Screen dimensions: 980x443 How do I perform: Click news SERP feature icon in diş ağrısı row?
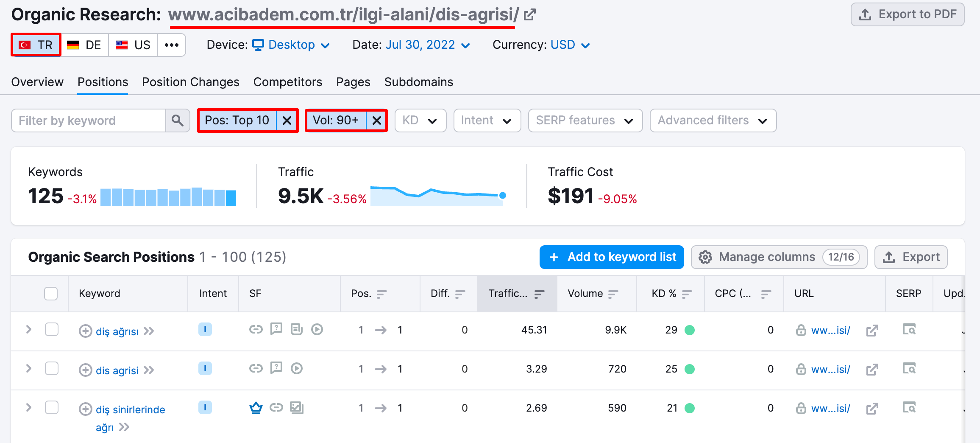pyautogui.click(x=297, y=329)
